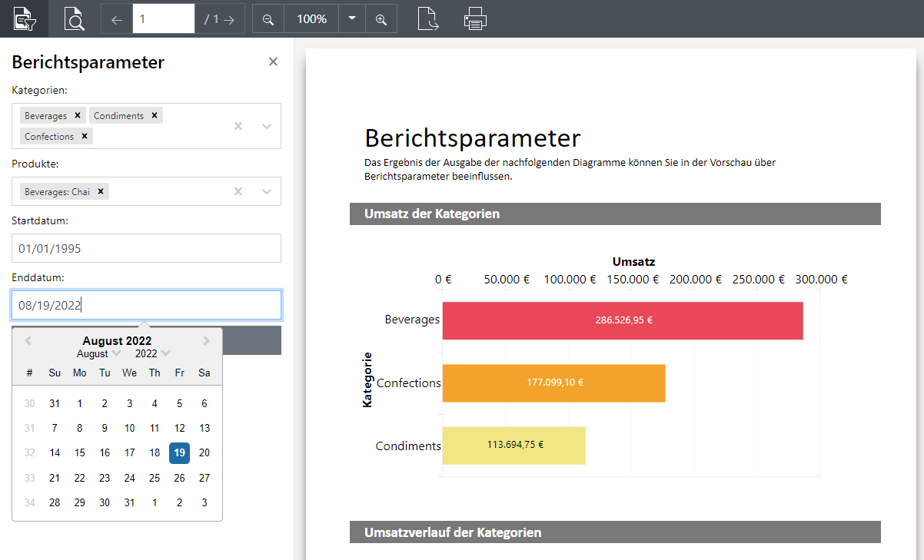Click the zoom in magnifier
The width and height of the screenshot is (924, 560).
(381, 19)
